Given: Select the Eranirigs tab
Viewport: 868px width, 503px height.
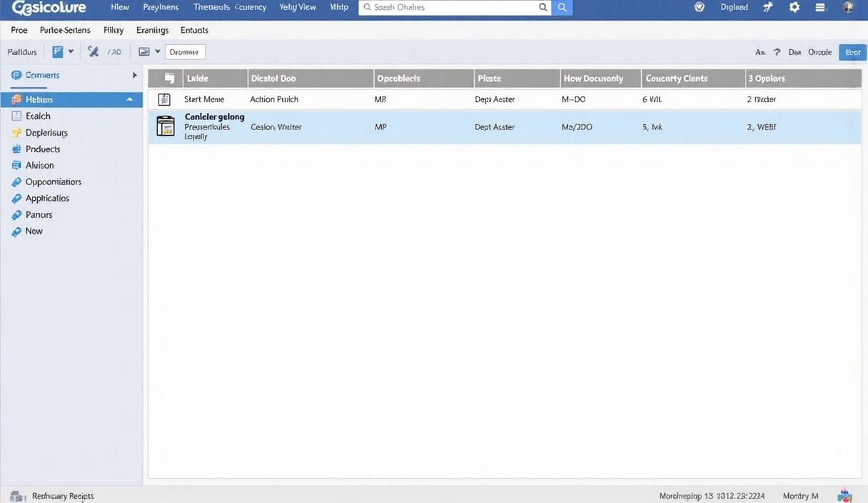Looking at the screenshot, I should (x=152, y=30).
